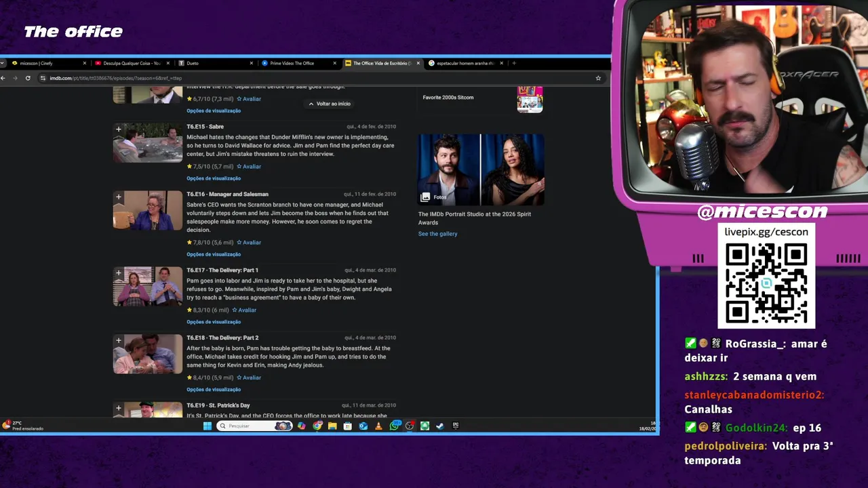The image size is (868, 488).
Task: Open the weather widget showing 27°C
Action: (22, 426)
